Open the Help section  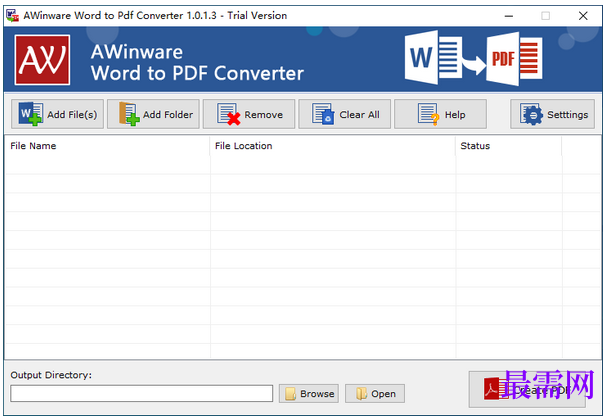click(440, 114)
